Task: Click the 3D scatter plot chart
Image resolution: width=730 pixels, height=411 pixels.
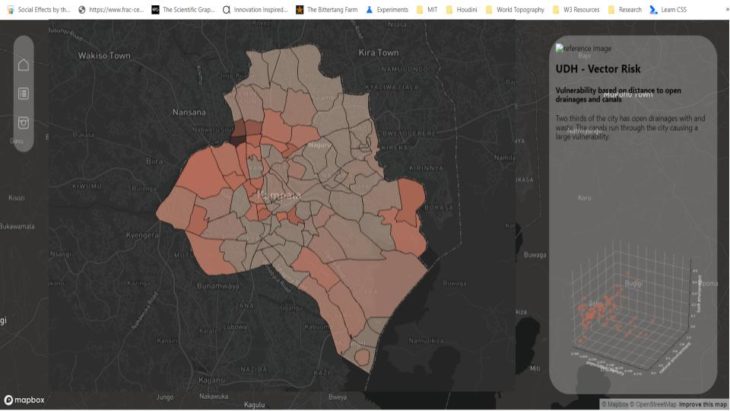Action: 630,310
